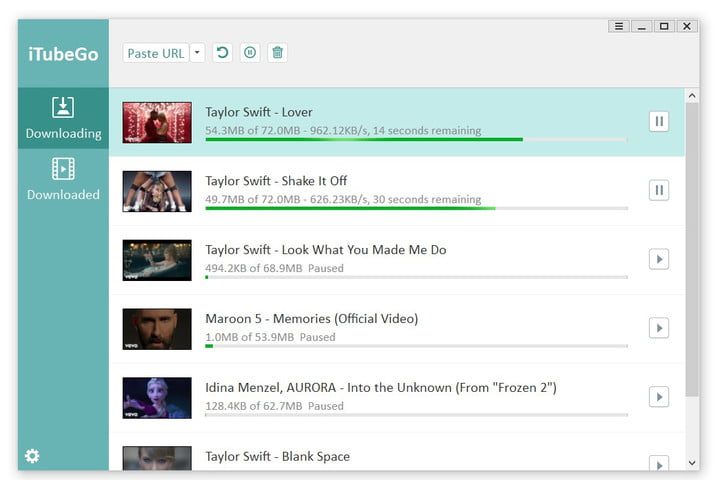The width and height of the screenshot is (720, 480).
Task: Select 'Idina Menzel, AURORA - Into the Unknown' title
Action: coord(381,388)
